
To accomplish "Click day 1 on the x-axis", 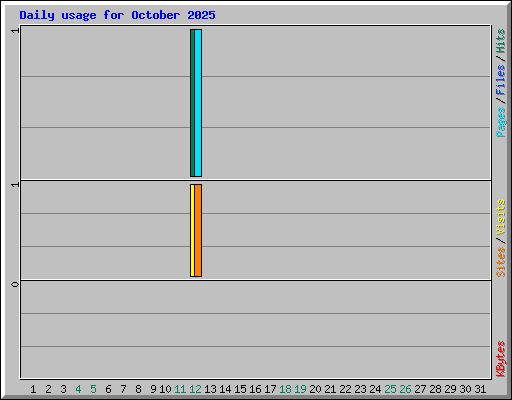I will 33,389.
